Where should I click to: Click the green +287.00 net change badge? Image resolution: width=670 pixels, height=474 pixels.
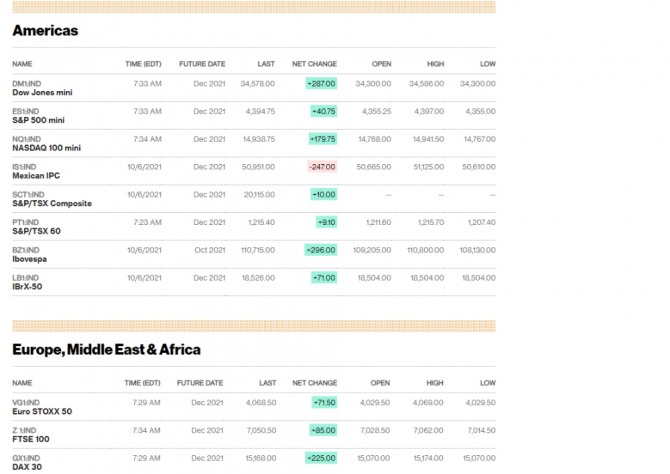pyautogui.click(x=321, y=83)
